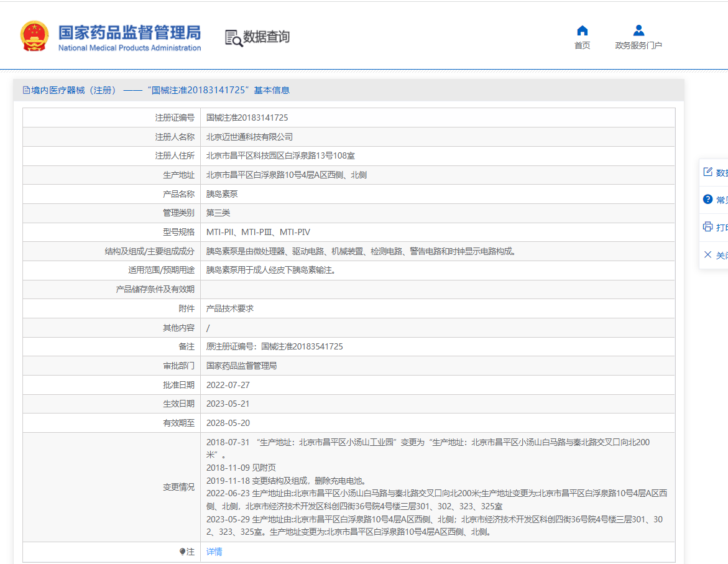Select 政务服务门户 in the top navigation

[638, 45]
